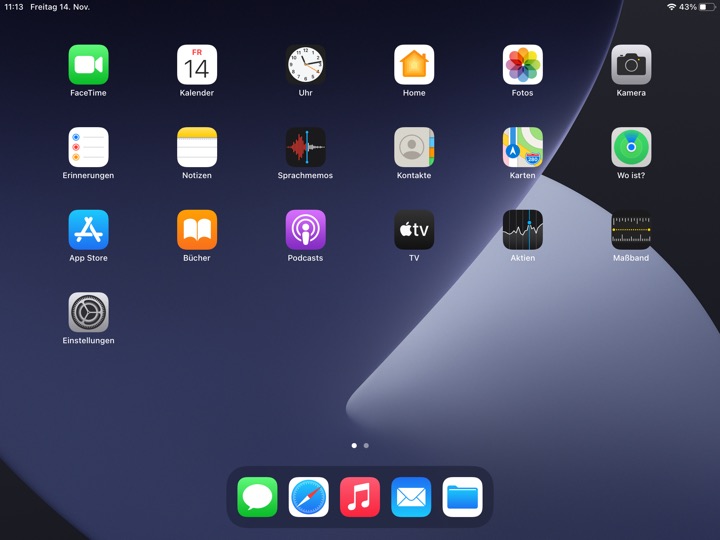Screen dimensions: 720x540
Task: Launch the Sprachmemos app
Action: [305, 147]
